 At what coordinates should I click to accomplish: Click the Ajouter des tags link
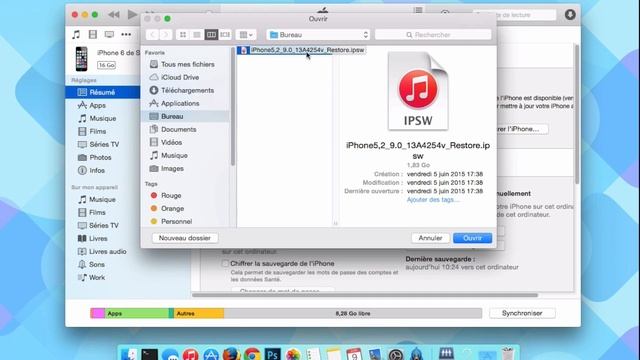click(x=433, y=200)
